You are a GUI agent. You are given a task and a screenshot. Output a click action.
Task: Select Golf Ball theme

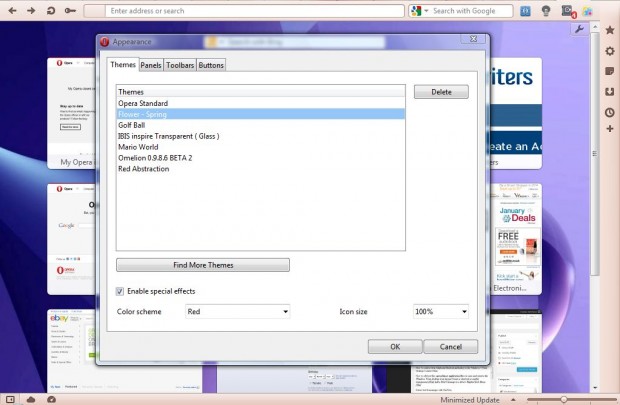click(x=261, y=125)
